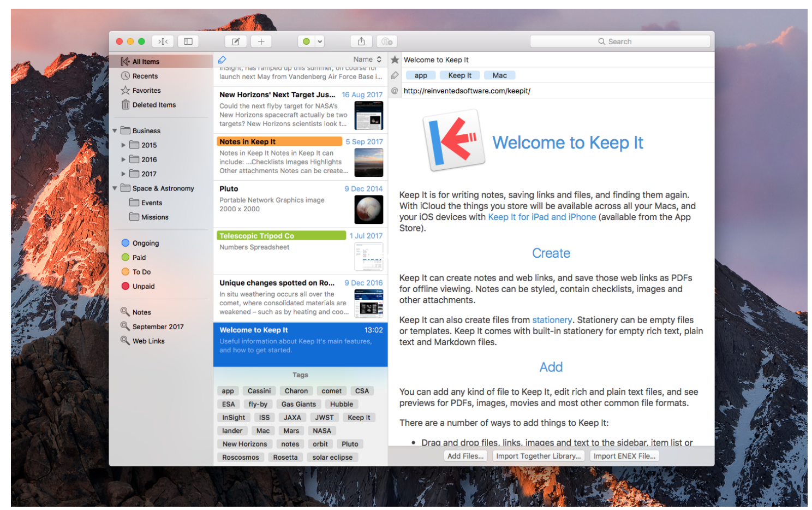The height and width of the screenshot is (510, 812).
Task: Click the green label color button
Action: (306, 41)
